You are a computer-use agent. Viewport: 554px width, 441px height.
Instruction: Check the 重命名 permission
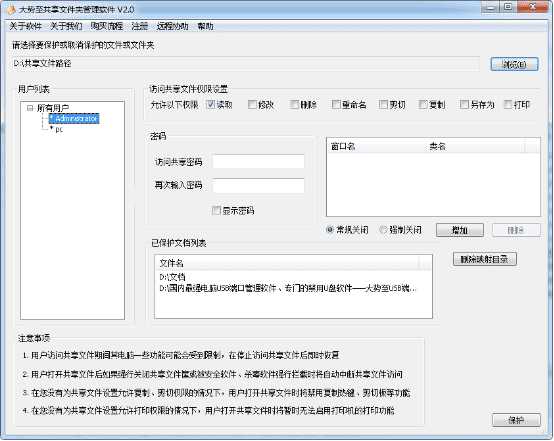coord(336,104)
